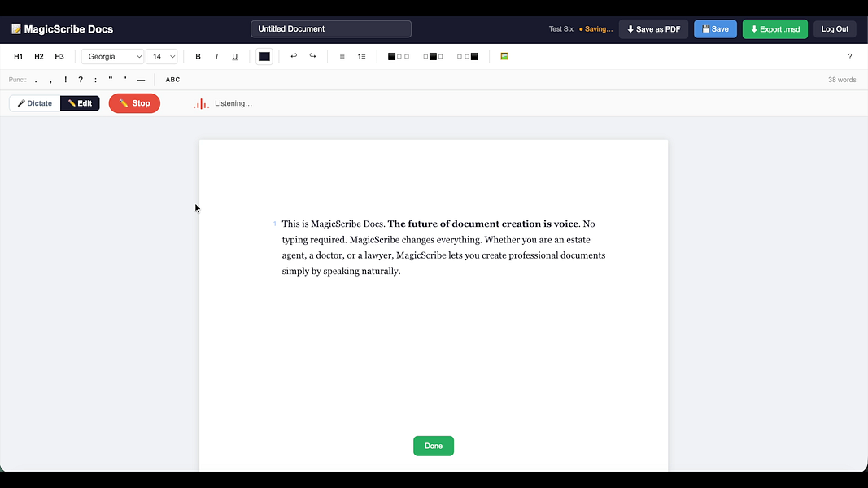Click the ABC button

[172, 80]
